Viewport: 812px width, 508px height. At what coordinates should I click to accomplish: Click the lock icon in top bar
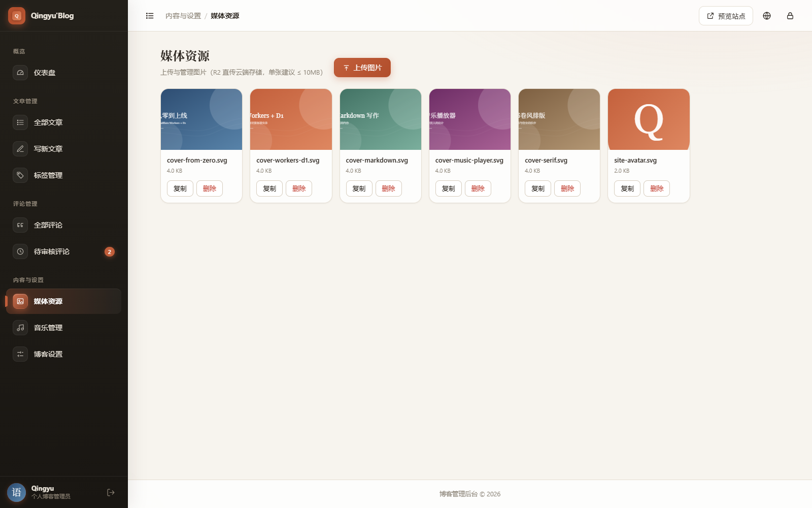click(x=790, y=16)
